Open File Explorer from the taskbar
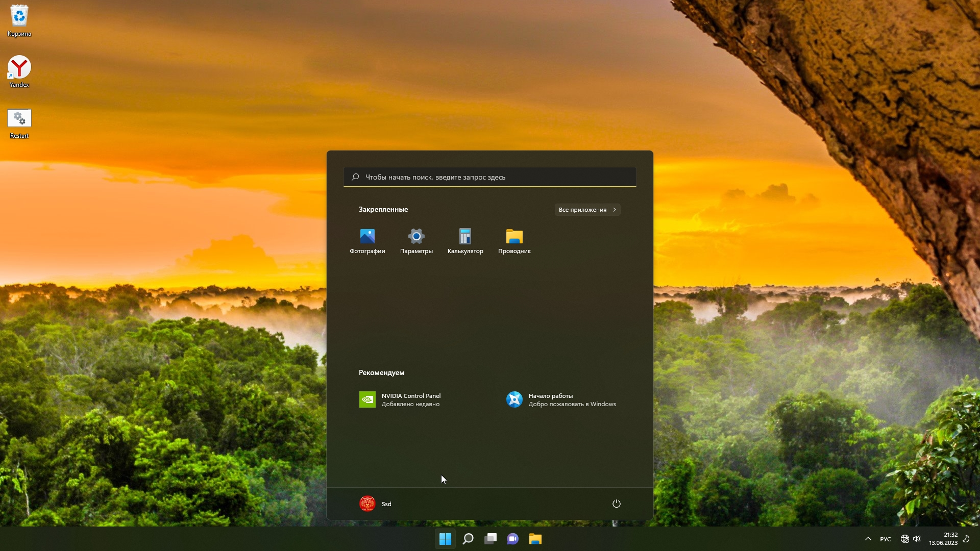Viewport: 980px width, 551px height. 535,539
